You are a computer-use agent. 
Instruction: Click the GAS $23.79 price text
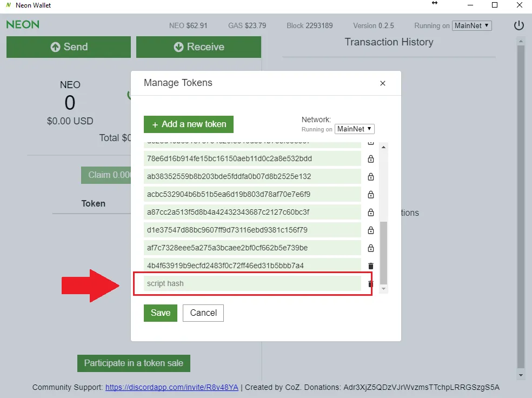tap(247, 25)
